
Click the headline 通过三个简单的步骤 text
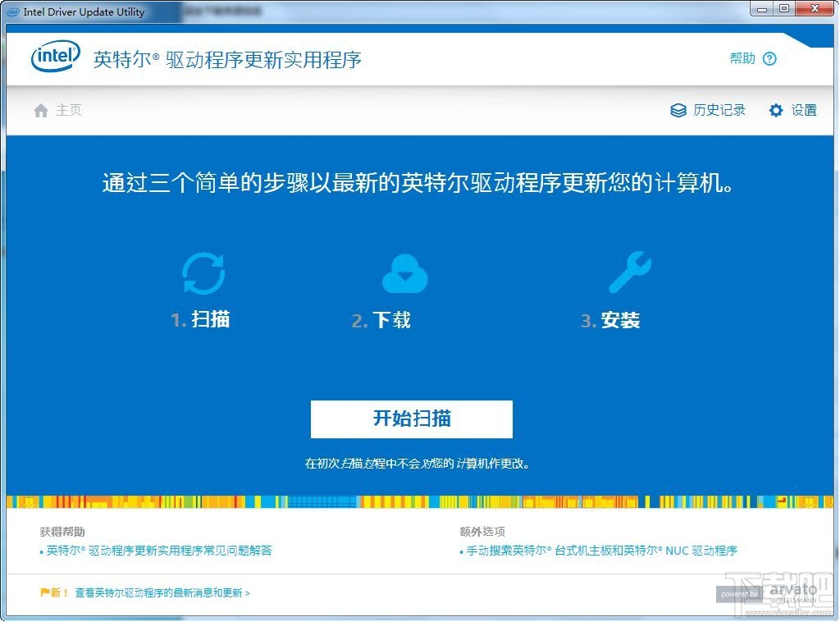tap(418, 183)
